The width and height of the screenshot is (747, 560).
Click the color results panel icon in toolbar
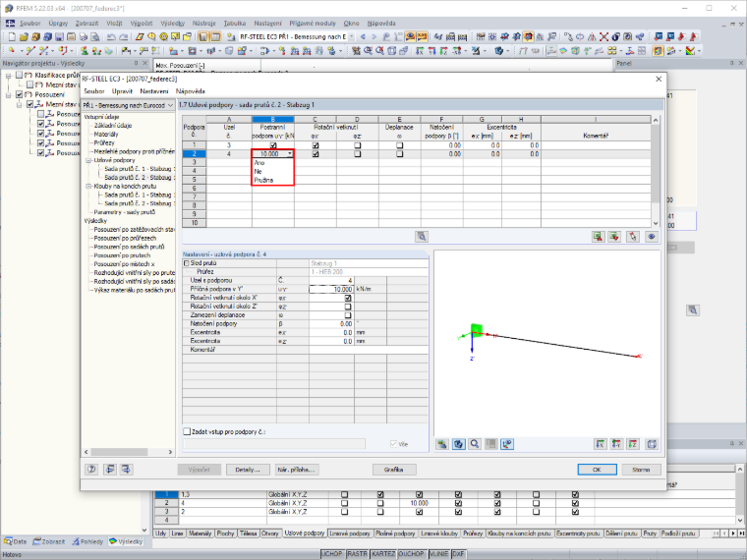[658, 50]
